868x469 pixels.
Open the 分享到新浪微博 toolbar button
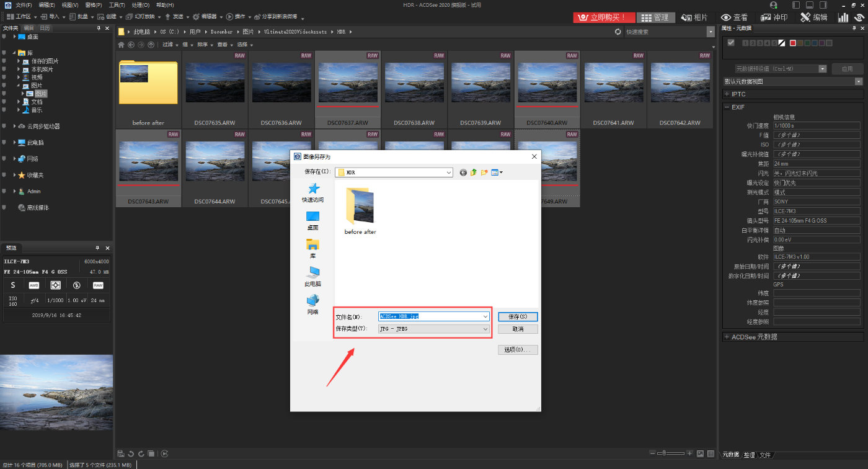[277, 17]
